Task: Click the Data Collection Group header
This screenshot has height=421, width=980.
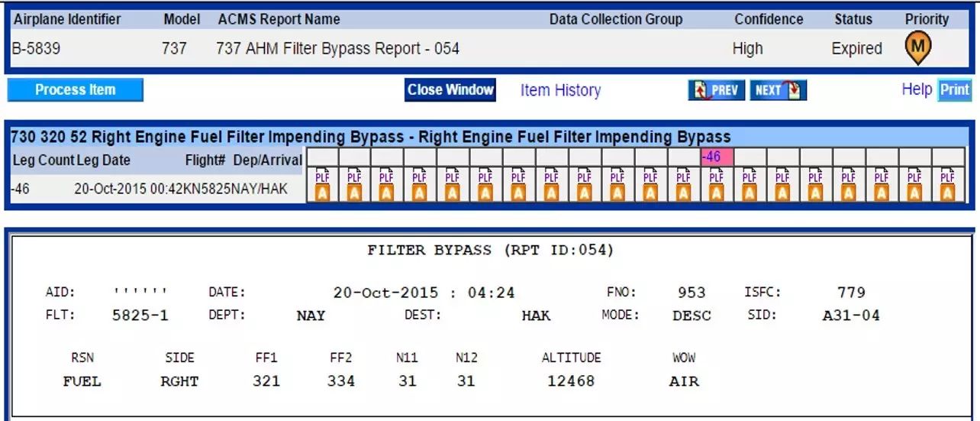Action: click(x=616, y=20)
